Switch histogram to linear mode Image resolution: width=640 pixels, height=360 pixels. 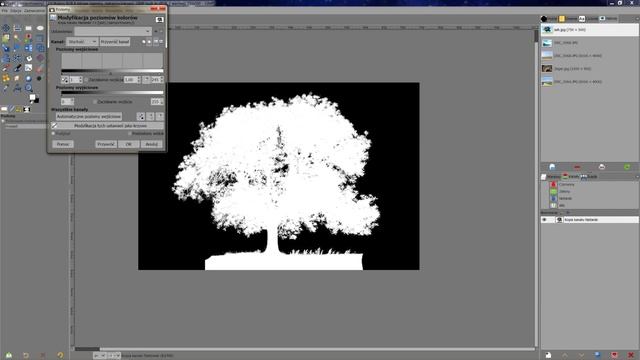click(156, 42)
